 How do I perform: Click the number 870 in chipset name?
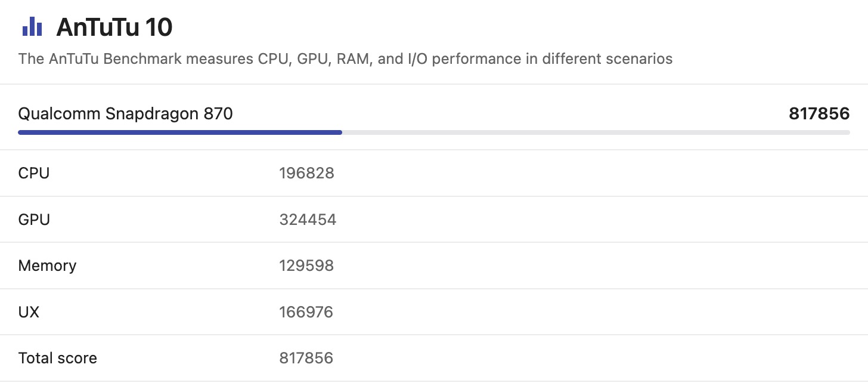pyautogui.click(x=218, y=113)
